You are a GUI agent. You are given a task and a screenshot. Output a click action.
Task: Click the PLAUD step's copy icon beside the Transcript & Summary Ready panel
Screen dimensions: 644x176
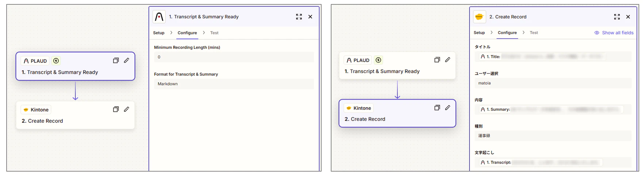(x=116, y=60)
